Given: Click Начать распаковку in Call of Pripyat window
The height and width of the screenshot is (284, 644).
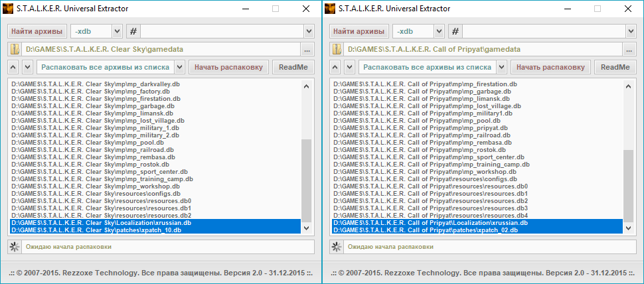Looking at the screenshot, I should [x=551, y=67].
